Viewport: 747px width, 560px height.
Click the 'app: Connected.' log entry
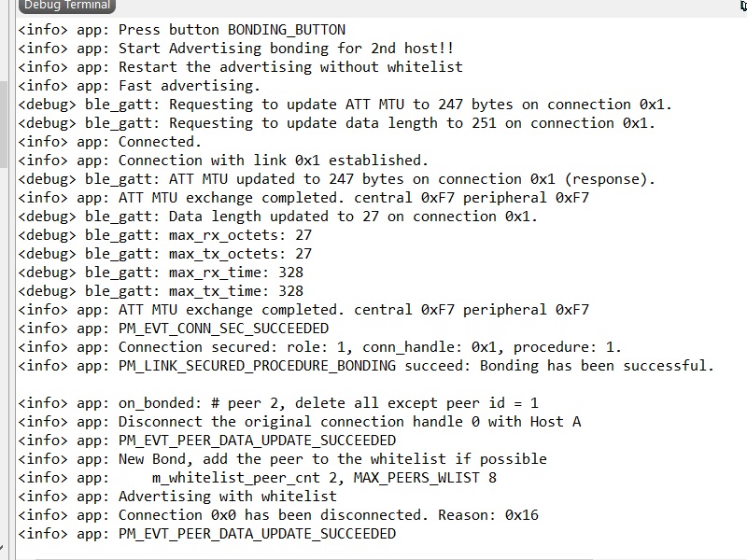click(x=110, y=142)
